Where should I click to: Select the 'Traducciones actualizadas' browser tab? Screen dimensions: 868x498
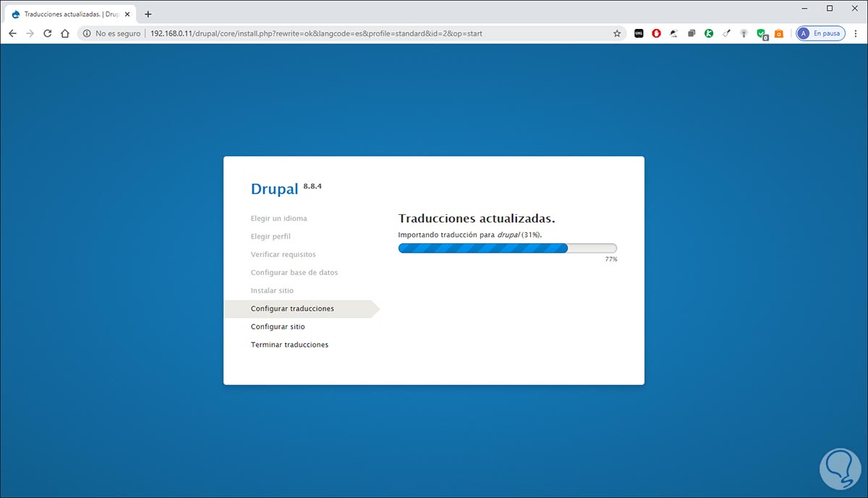tap(71, 14)
